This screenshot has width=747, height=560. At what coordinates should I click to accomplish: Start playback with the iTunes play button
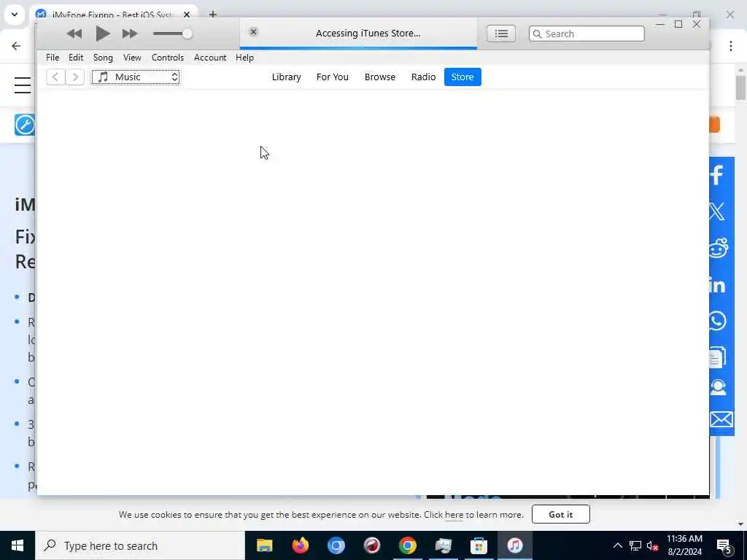point(102,34)
